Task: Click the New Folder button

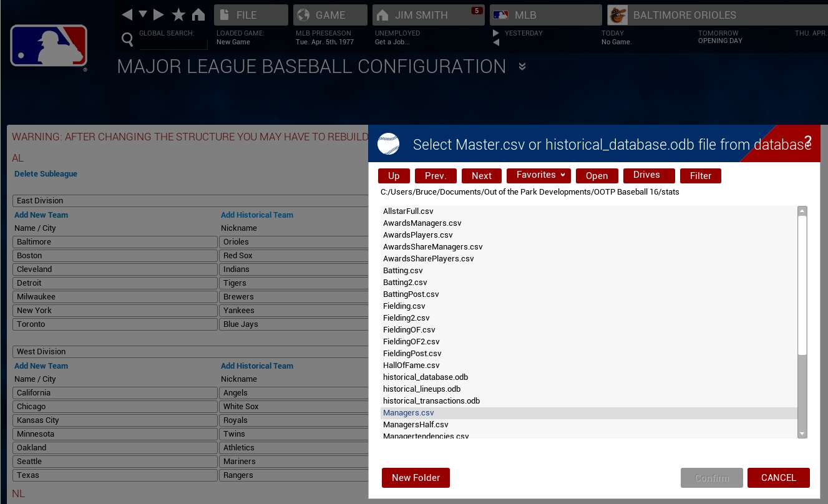Action: coord(416,478)
